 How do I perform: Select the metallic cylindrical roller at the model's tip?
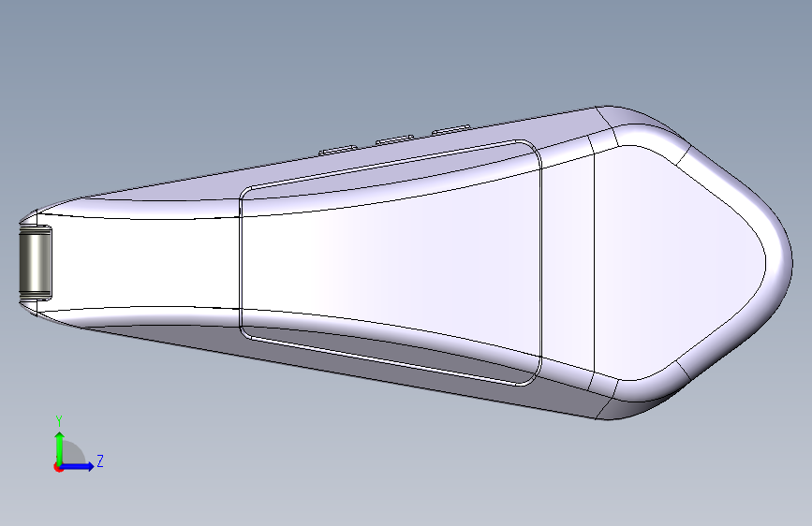pos(36,263)
